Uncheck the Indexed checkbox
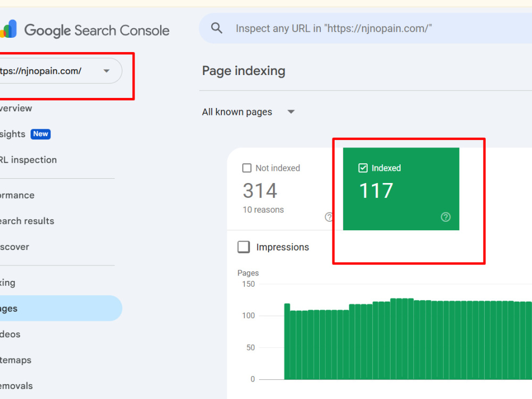 point(363,168)
